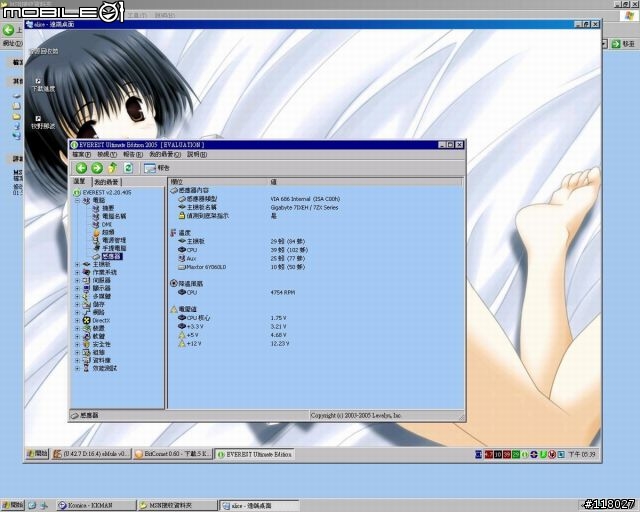This screenshot has height=512, width=640.
Task: Click the thermometer icon beside Temperature (溫度)
Action: click(x=173, y=233)
